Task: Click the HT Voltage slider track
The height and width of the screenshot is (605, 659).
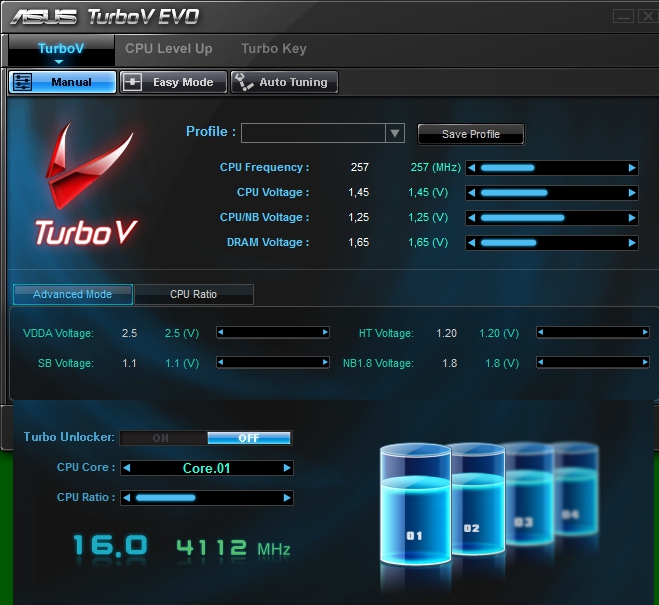Action: point(593,332)
